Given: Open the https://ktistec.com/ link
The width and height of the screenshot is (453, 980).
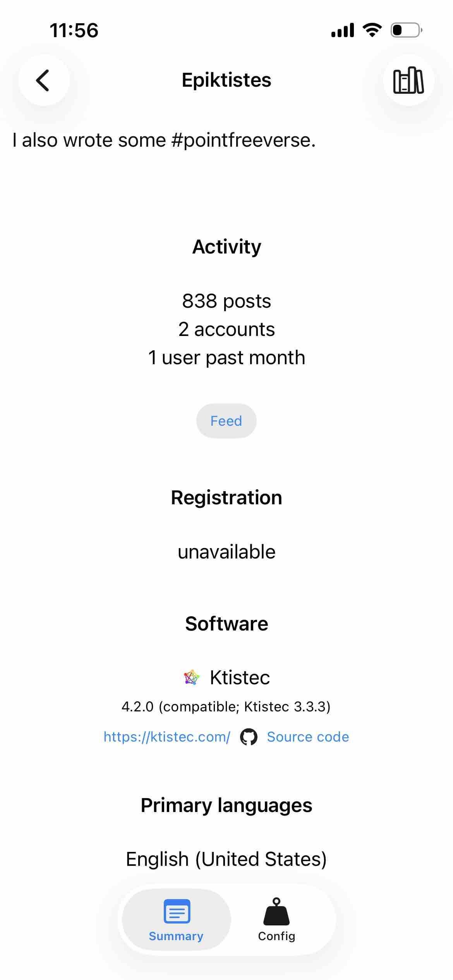Looking at the screenshot, I should coord(167,737).
